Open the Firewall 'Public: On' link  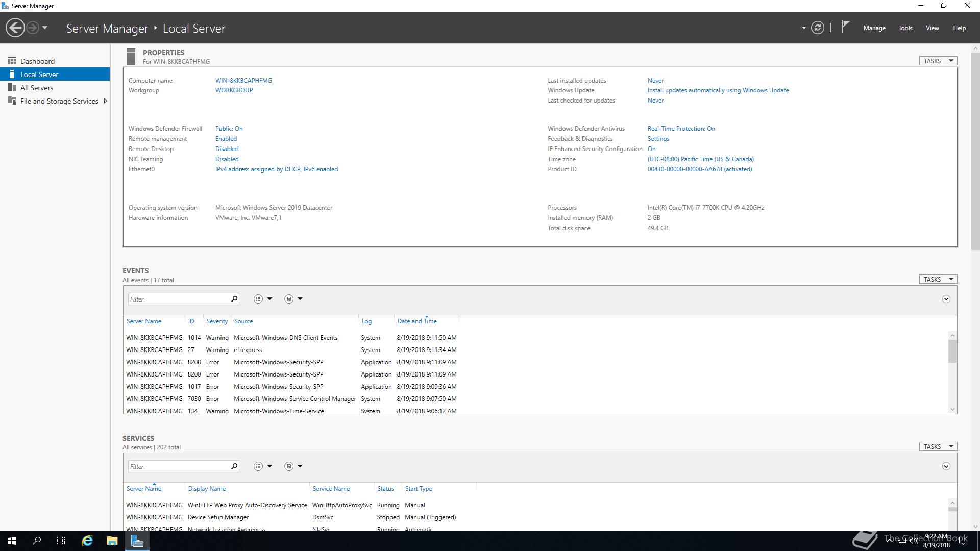(x=229, y=129)
